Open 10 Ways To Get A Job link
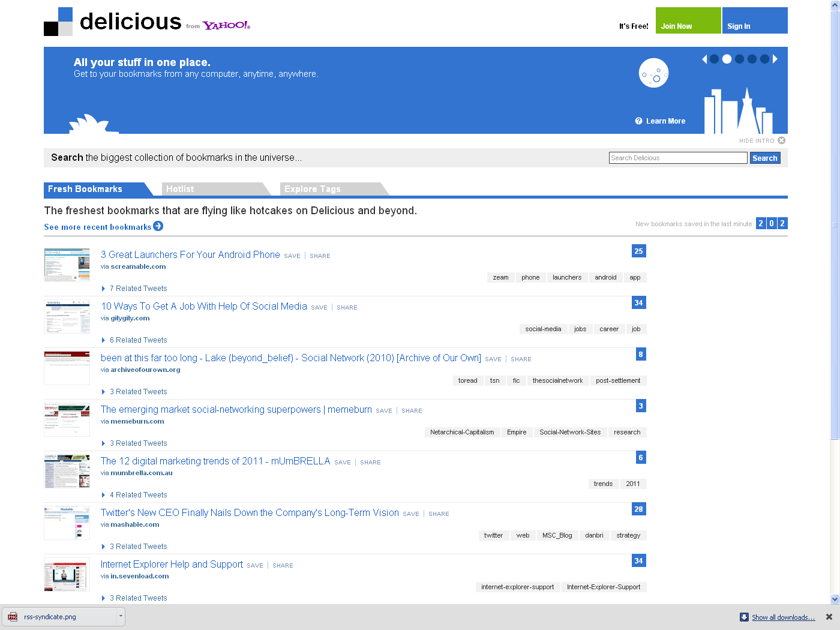 (204, 306)
